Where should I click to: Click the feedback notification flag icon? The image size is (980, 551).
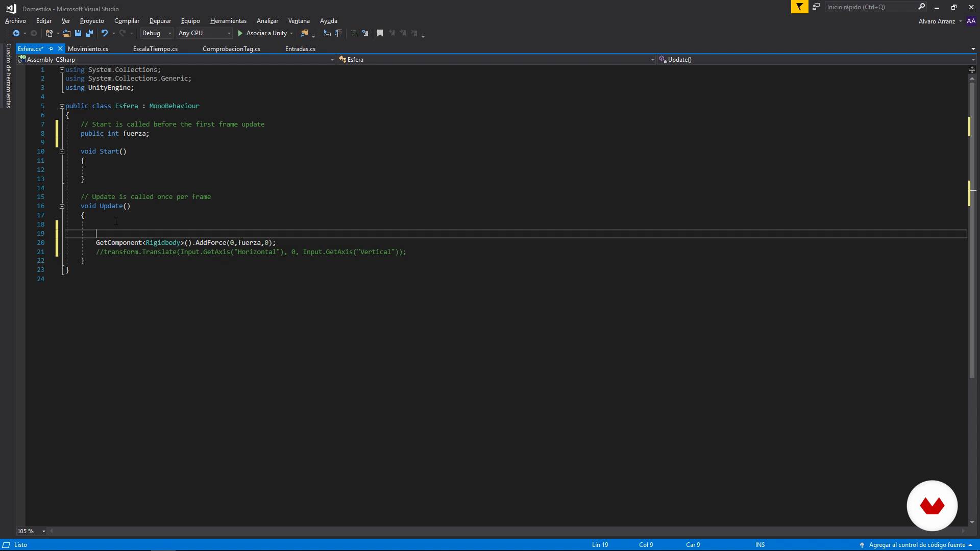coord(799,7)
